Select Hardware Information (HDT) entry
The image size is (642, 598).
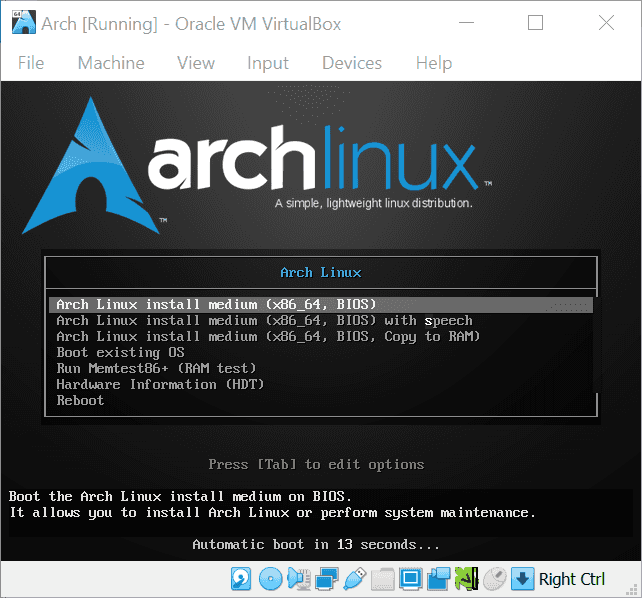coord(321,384)
